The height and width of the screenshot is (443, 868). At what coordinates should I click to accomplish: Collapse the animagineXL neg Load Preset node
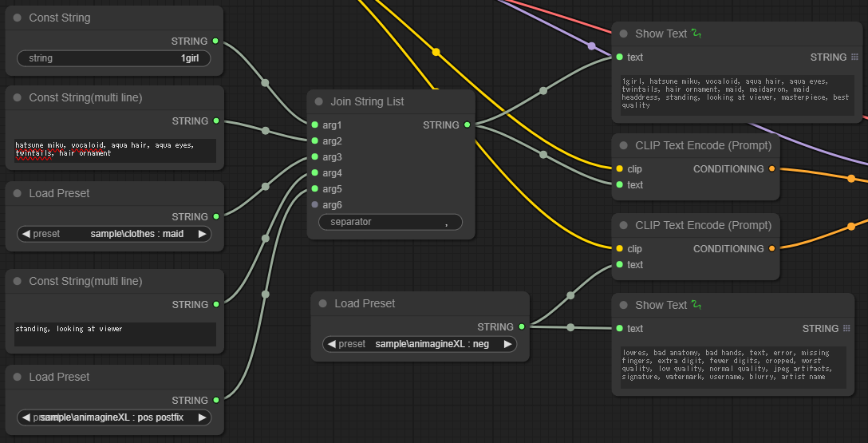click(x=323, y=303)
